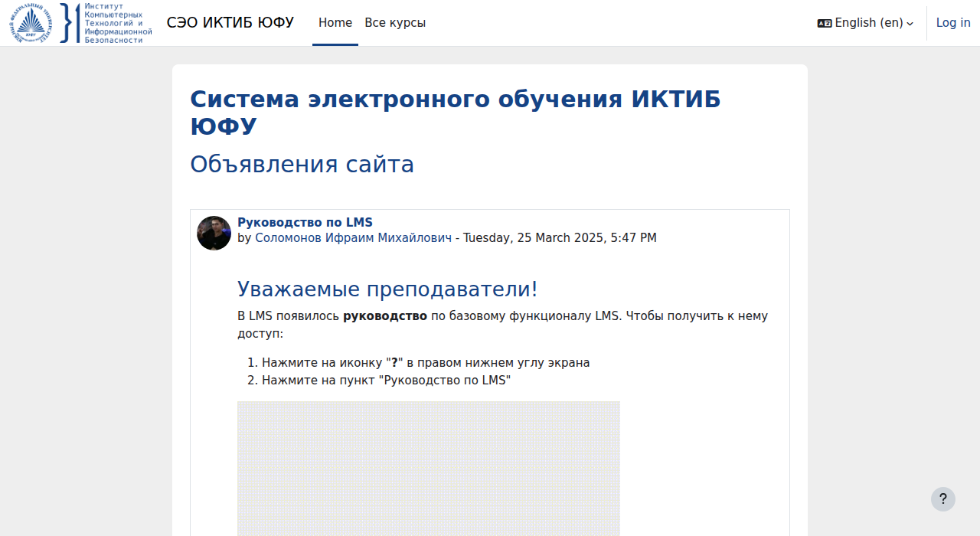Open the Руководство по LMS post title

[305, 223]
